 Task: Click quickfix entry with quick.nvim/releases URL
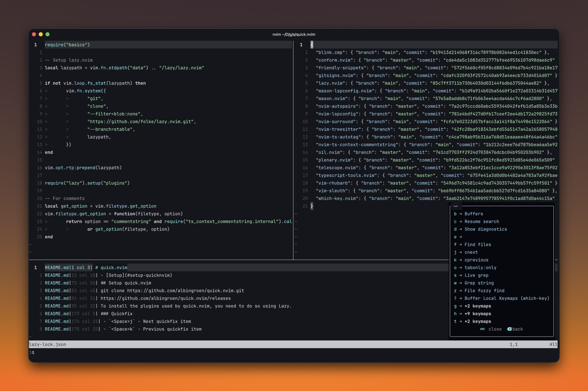pyautogui.click(x=138, y=298)
